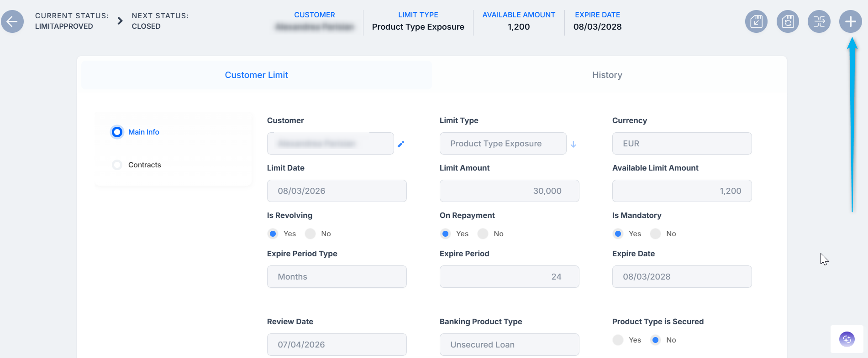
Task: Click the change status transition icon
Action: click(x=819, y=21)
